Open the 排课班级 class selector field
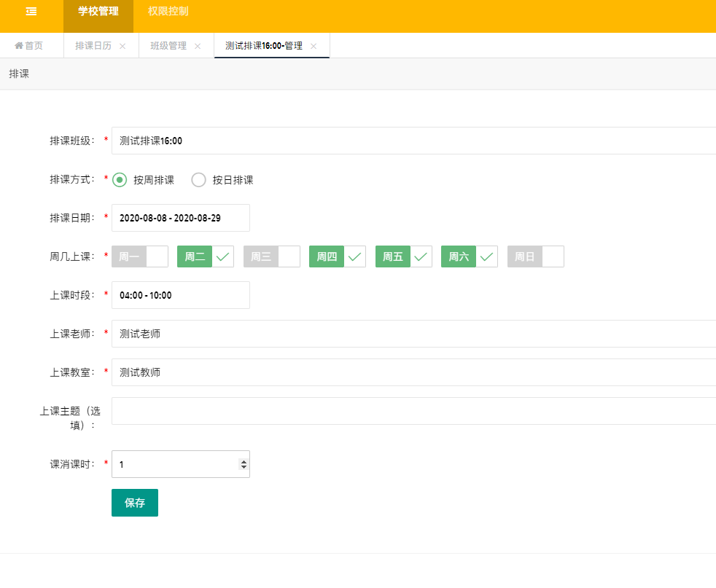Viewport: 716px width, 588px height. pyautogui.click(x=413, y=141)
